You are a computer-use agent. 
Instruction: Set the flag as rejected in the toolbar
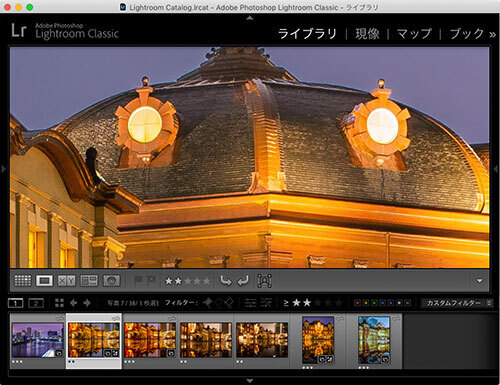[x=151, y=281]
